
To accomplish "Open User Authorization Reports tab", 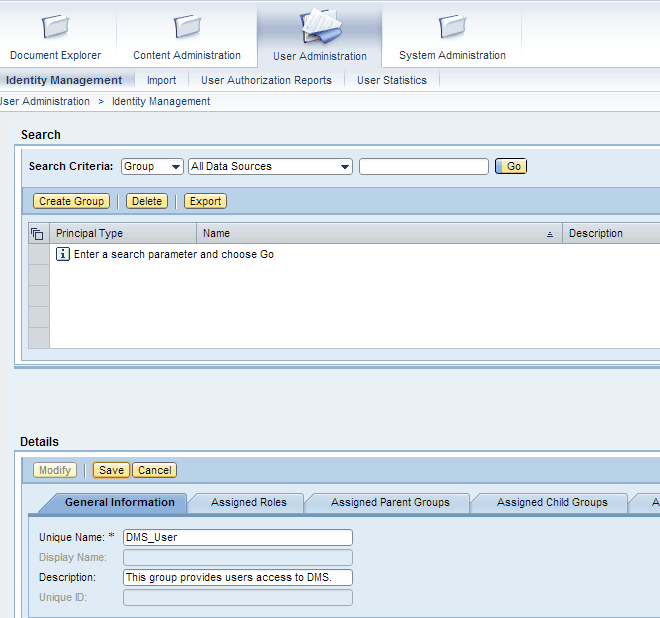I will (x=266, y=80).
